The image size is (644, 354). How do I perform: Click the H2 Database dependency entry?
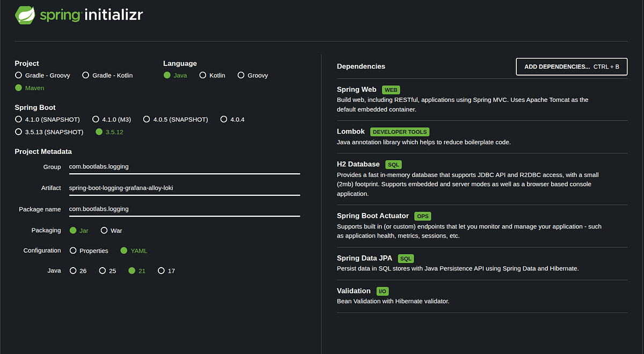[482, 179]
